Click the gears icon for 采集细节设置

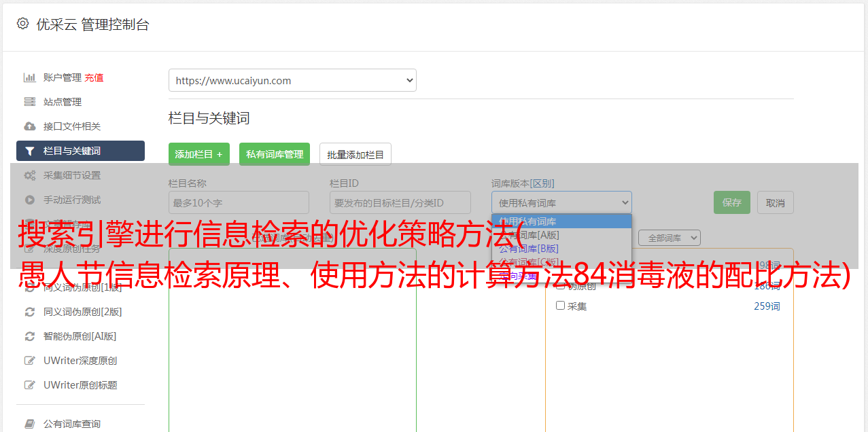(x=30, y=175)
